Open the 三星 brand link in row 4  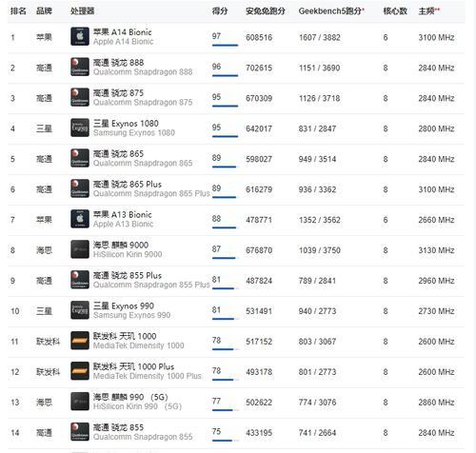(x=44, y=128)
